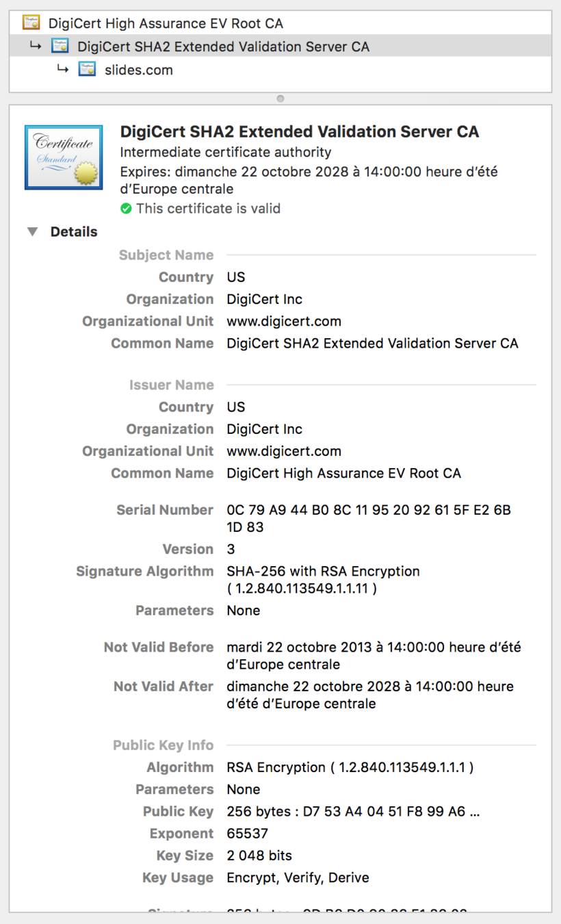Select DigiCert High Assurance EV Root CA row
This screenshot has height=924, width=561.
[280, 23]
